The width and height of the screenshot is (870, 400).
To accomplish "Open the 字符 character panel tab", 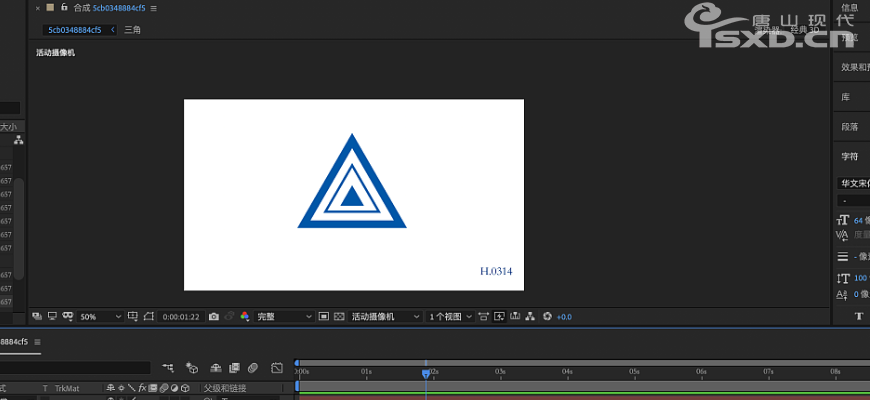I will pyautogui.click(x=849, y=156).
